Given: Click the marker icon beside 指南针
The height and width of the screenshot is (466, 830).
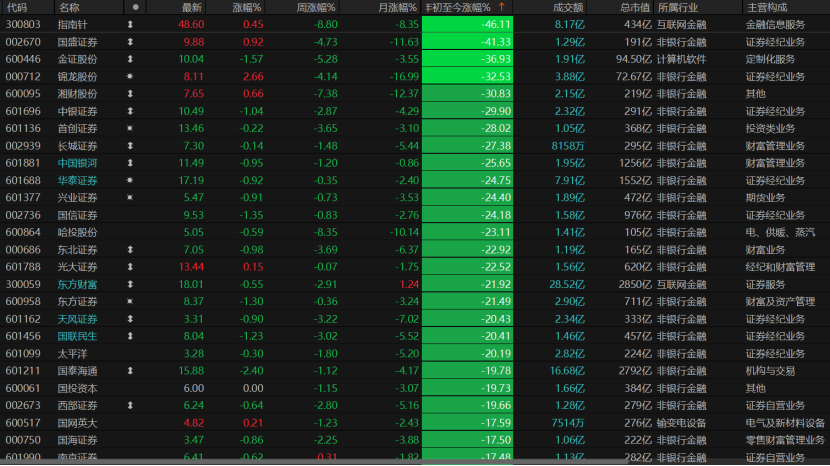Looking at the screenshot, I should (130, 24).
